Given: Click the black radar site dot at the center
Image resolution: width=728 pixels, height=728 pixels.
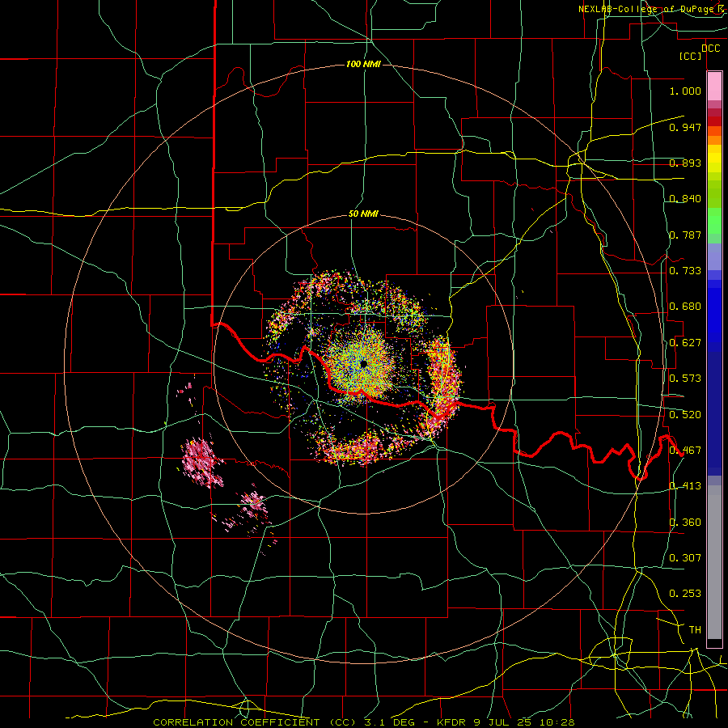Looking at the screenshot, I should (363, 364).
